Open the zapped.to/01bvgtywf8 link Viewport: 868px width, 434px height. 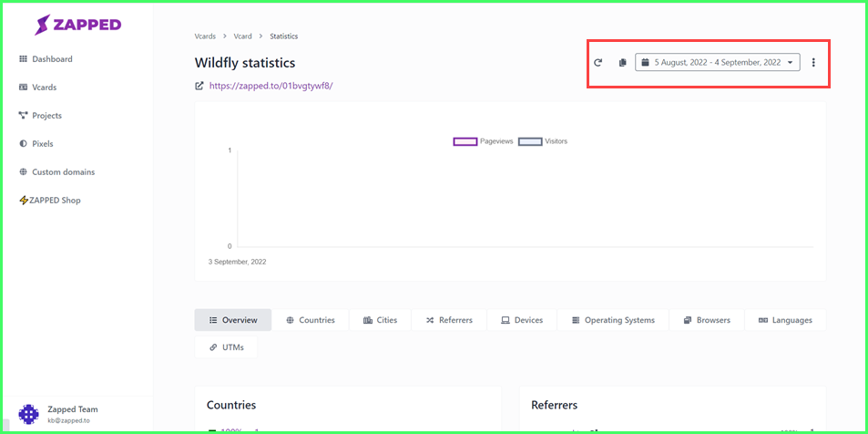tap(271, 86)
